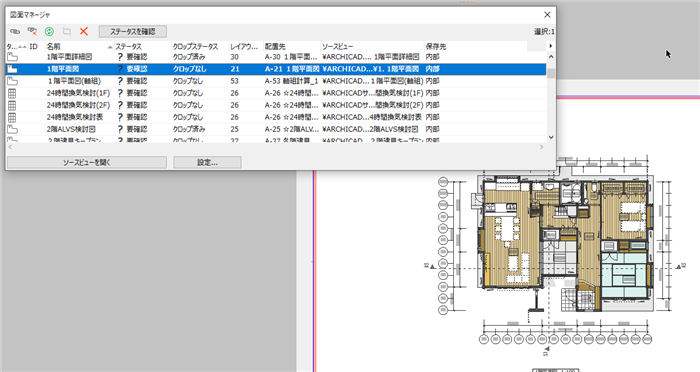700x372 pixels.
Task: Click the horizontal scrollbar right arrow
Action: pos(542,147)
